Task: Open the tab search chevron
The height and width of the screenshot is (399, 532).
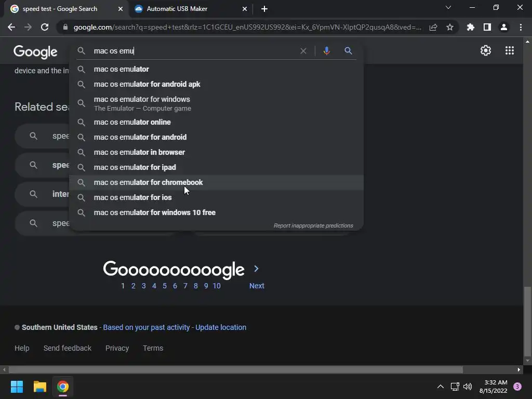Action: (x=448, y=7)
